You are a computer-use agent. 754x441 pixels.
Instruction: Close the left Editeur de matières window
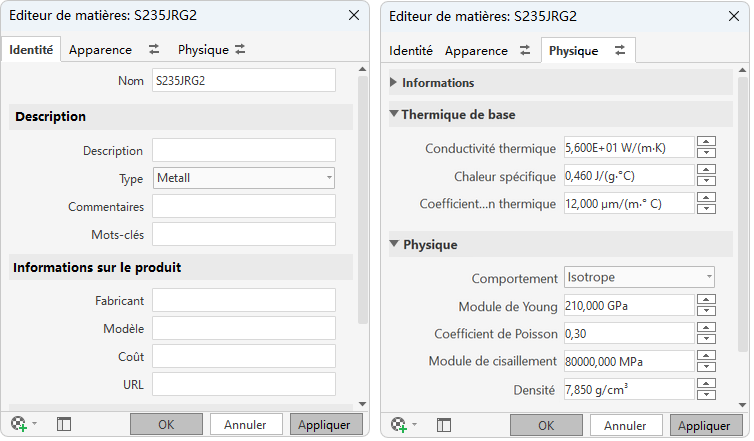354,15
